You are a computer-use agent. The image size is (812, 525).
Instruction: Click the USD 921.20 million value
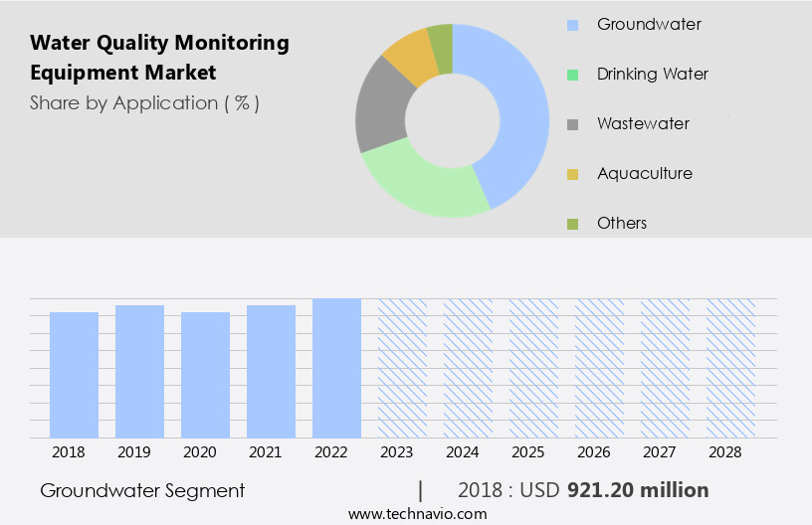coord(638,490)
